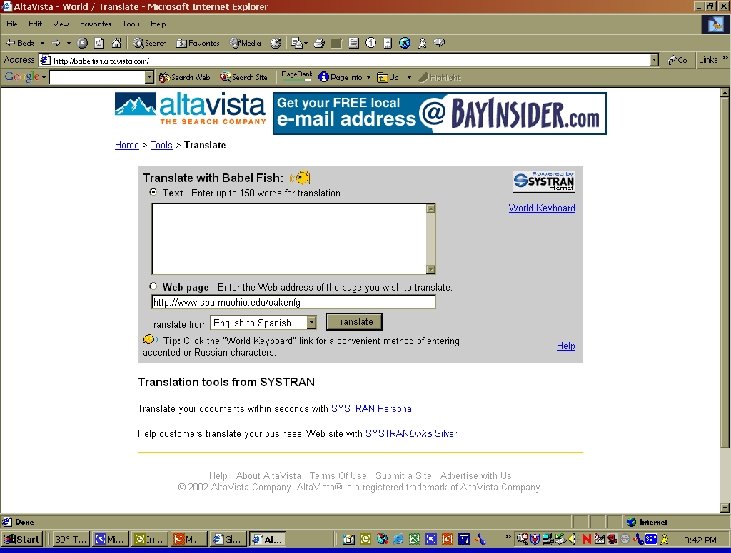Click the Go button beside address bar
The height and width of the screenshot is (553, 731).
pos(677,60)
